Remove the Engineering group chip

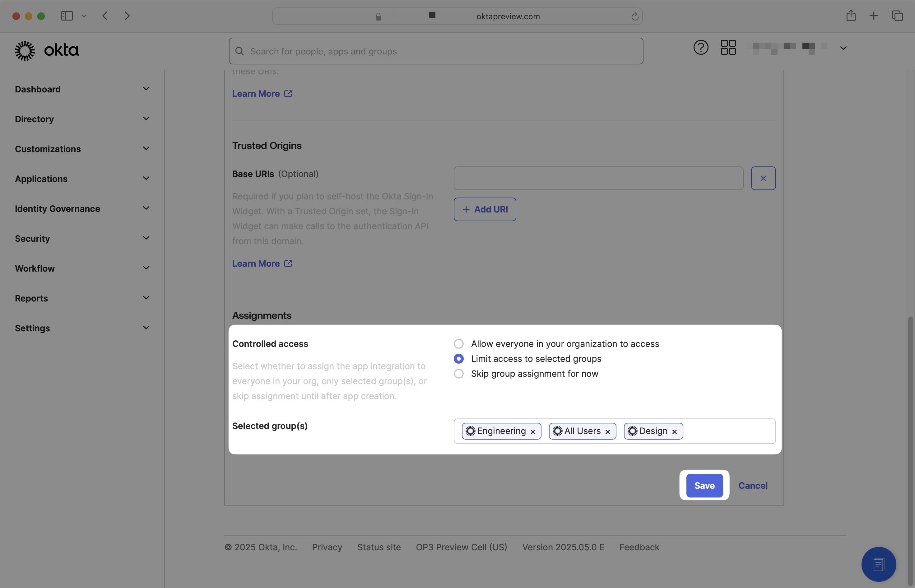[533, 432]
